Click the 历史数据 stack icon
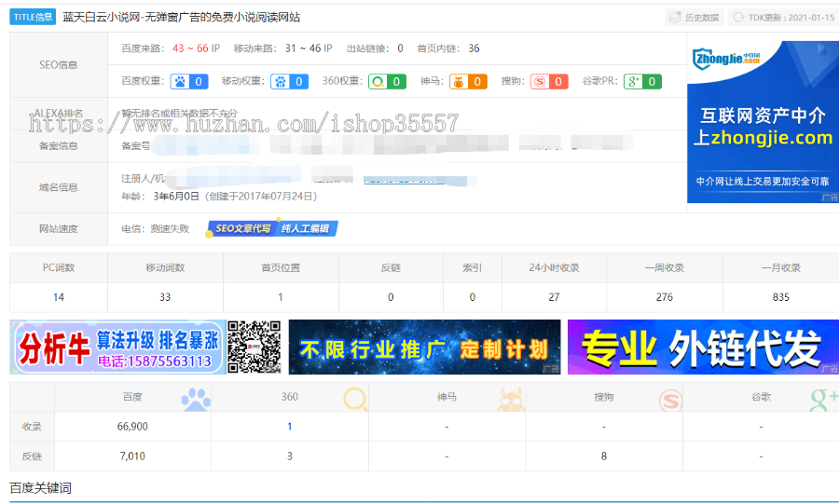Image resolution: width=839 pixels, height=504 pixels. [x=675, y=17]
